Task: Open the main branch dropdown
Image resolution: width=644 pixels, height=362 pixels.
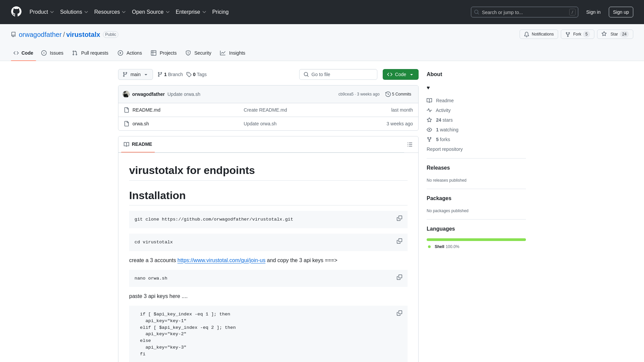Action: point(136,74)
